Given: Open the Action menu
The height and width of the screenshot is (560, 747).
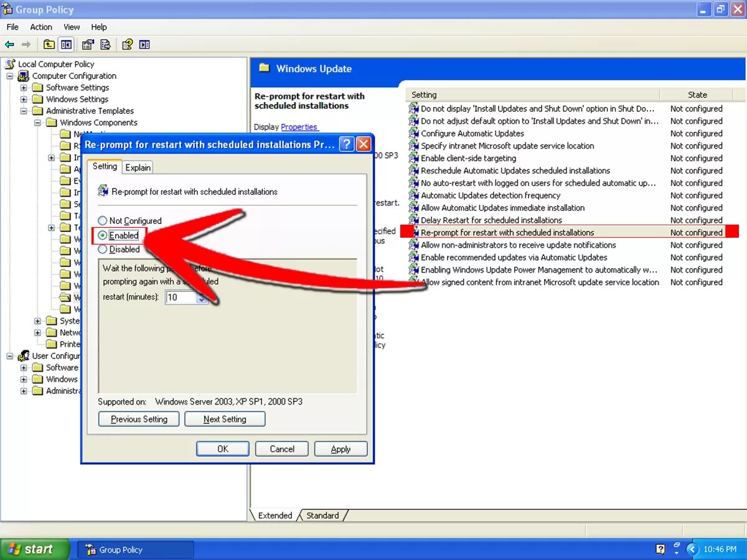Looking at the screenshot, I should [x=41, y=27].
